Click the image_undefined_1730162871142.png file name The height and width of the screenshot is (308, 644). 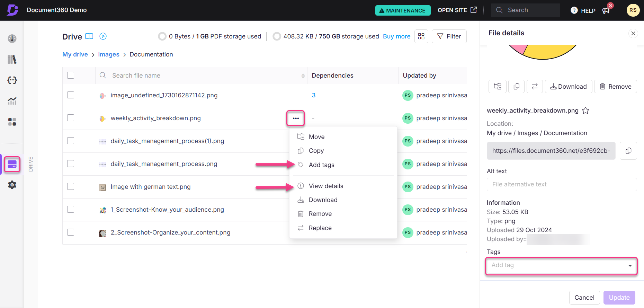point(164,95)
